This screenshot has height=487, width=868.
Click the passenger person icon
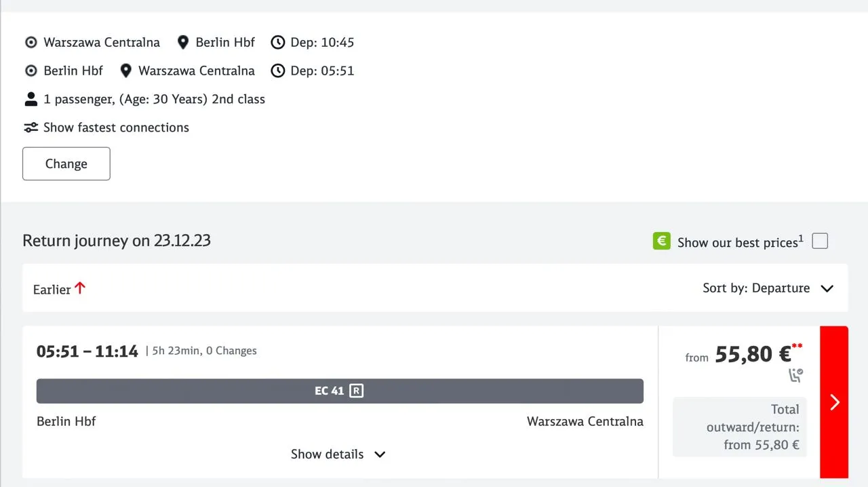click(31, 99)
